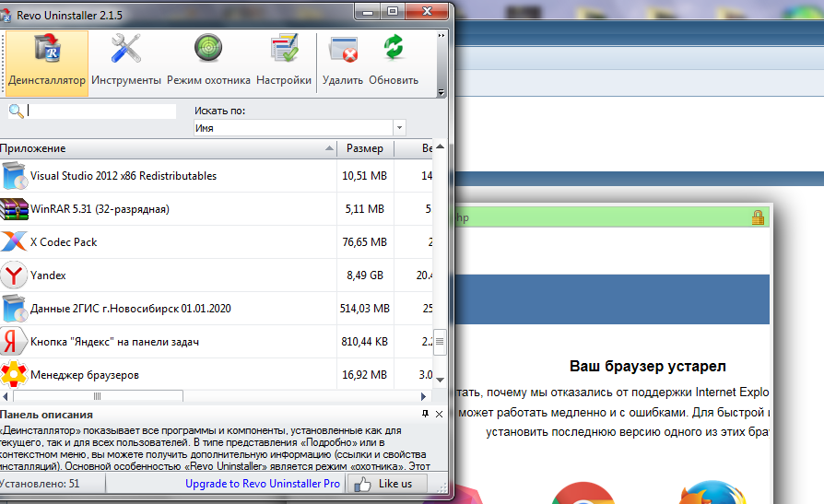Click the list's vertical scrollbar down arrow
The image size is (824, 504).
440,380
